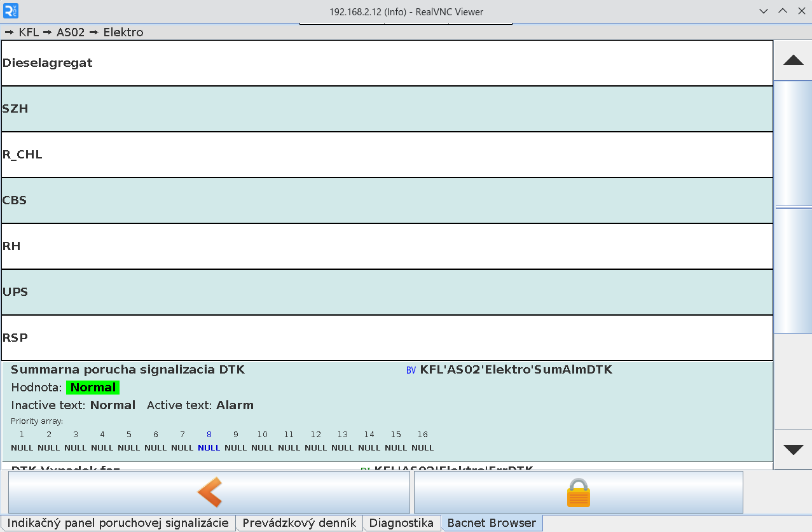Click the RealVNC logo icon
Image resolution: width=812 pixels, height=532 pixels.
coord(11,11)
